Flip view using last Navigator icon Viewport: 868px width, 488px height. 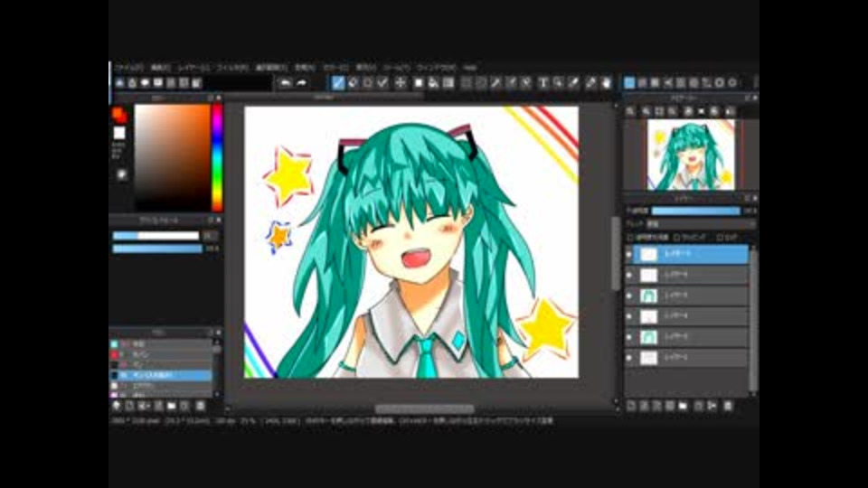[731, 111]
